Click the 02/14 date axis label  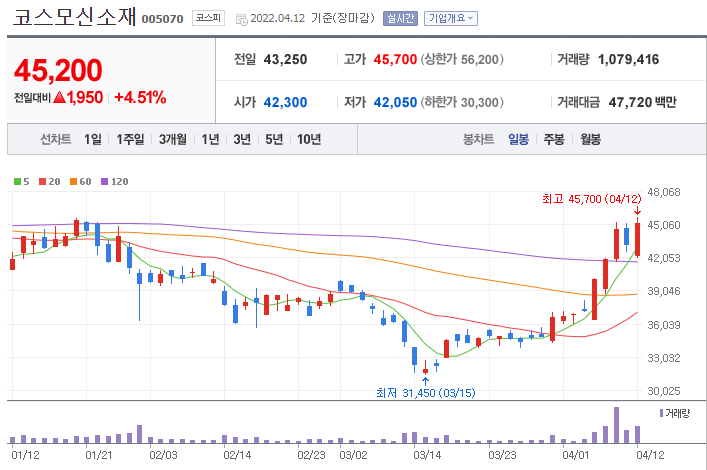click(x=237, y=455)
